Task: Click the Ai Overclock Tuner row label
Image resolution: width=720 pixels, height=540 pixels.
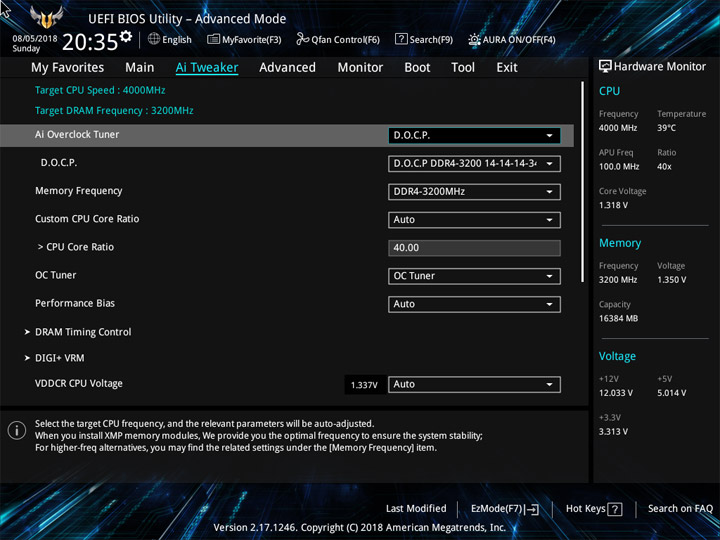Action: (77, 135)
